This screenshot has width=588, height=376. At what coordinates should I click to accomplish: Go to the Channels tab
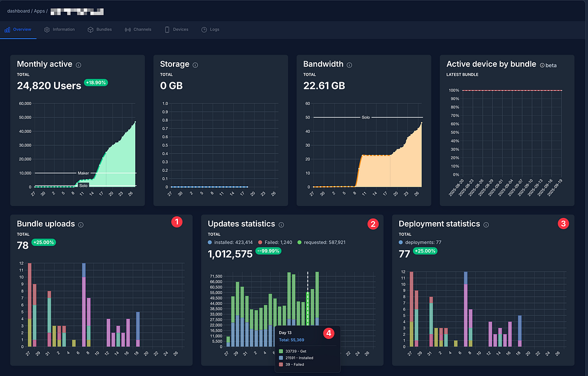[x=138, y=29]
